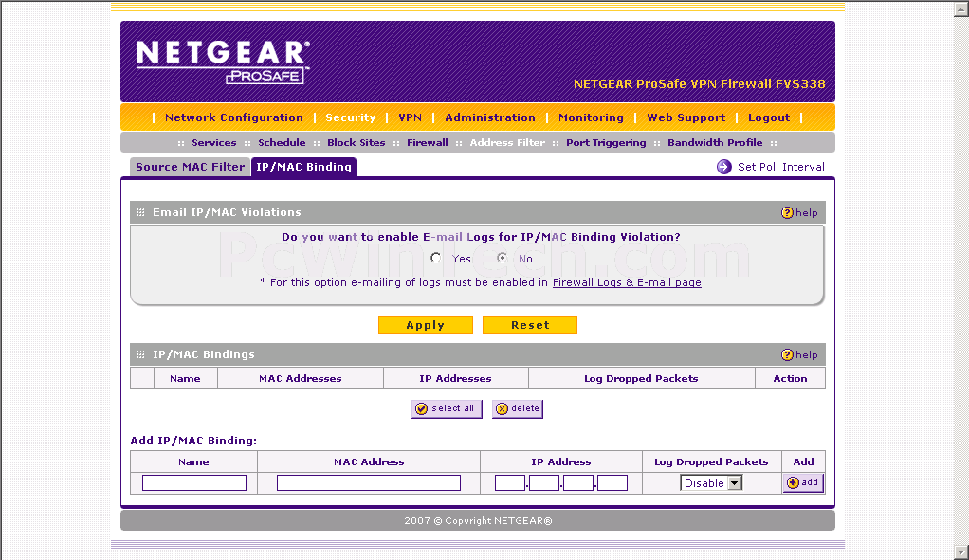Click the Set Poll Interval link text
Viewport: 969px width, 560px height.
point(781,167)
